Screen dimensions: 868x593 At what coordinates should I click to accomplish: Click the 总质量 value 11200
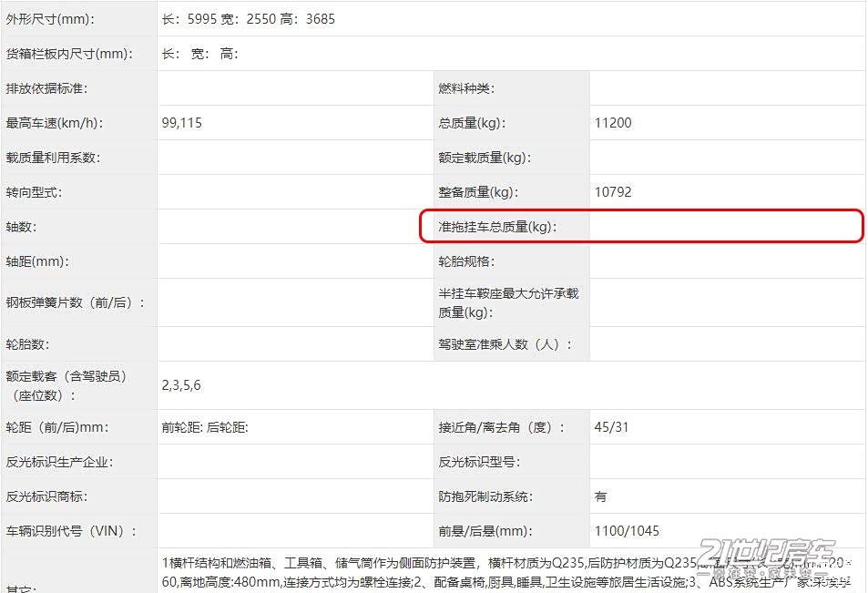tap(613, 123)
